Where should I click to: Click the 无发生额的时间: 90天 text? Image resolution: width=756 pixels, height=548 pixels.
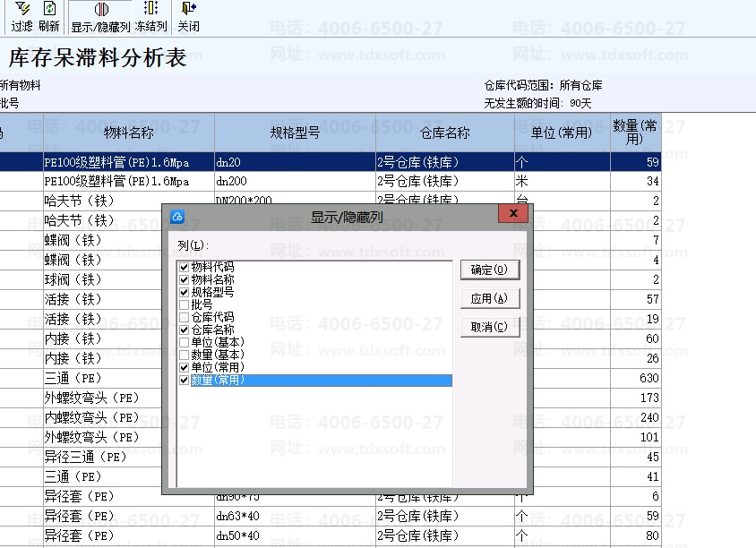click(x=537, y=103)
